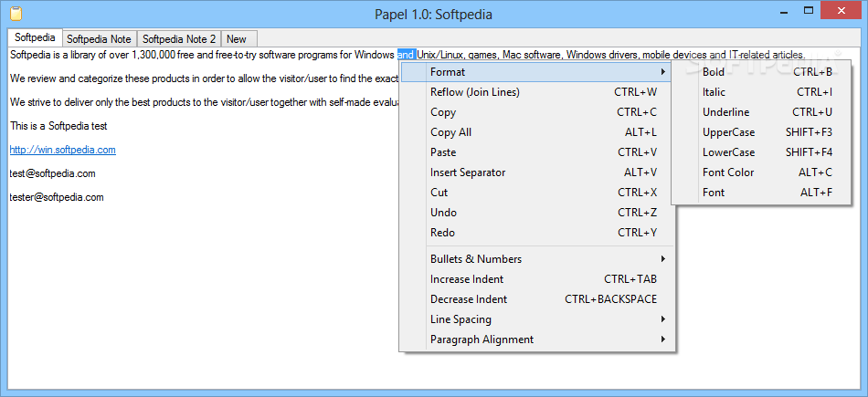Click the paragraph starting 'We review and categorize'
The height and width of the screenshot is (397, 868).
[204, 78]
